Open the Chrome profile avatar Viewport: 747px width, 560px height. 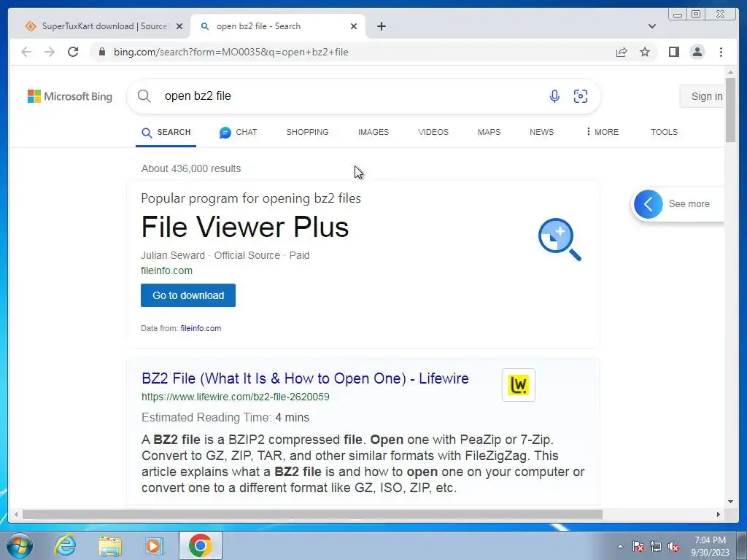[697, 52]
